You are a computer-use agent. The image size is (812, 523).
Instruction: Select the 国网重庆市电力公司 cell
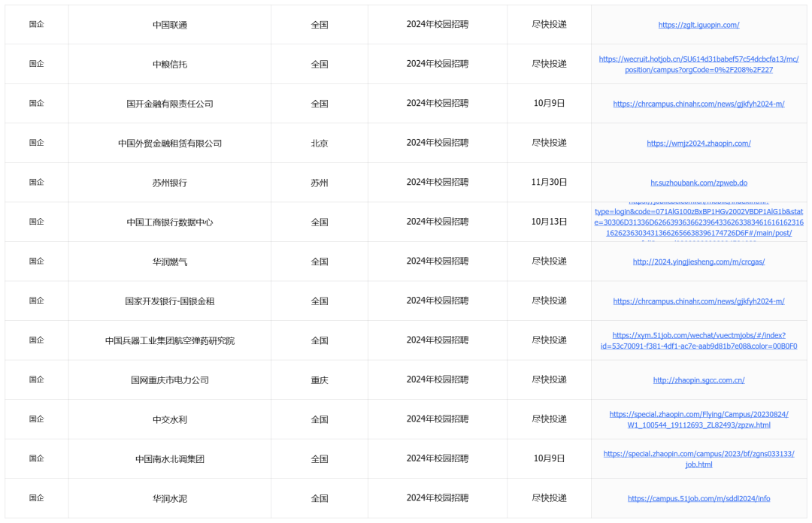[170, 380]
